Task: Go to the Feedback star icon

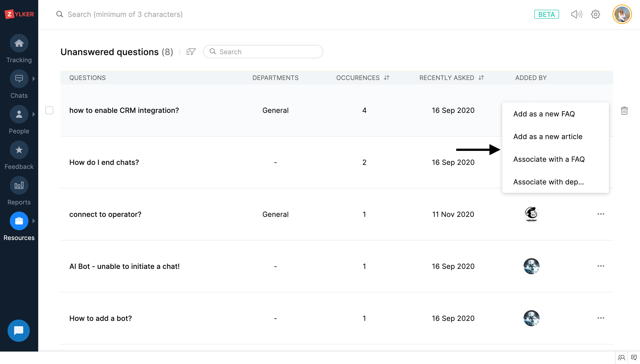Action: [19, 150]
